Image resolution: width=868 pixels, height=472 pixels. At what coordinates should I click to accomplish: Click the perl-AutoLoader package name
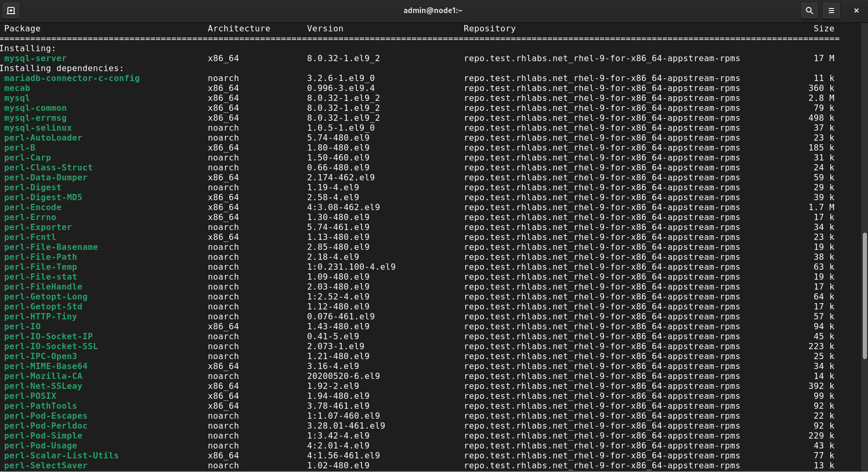click(x=43, y=138)
